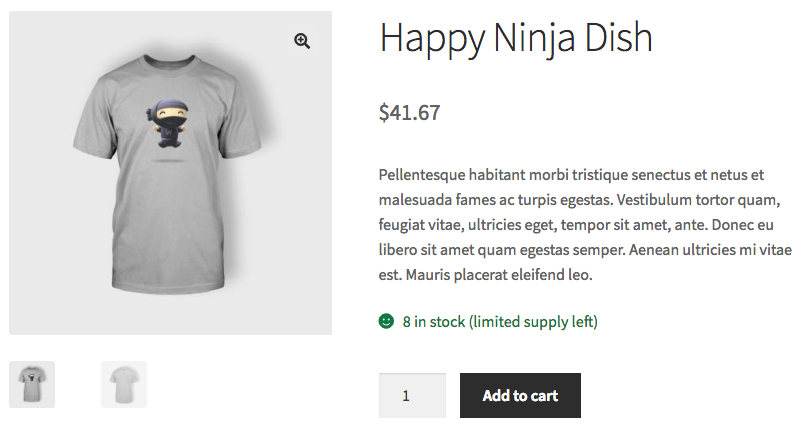
Task: Click the word 'Pellentesque' in the description
Action: click(x=424, y=174)
